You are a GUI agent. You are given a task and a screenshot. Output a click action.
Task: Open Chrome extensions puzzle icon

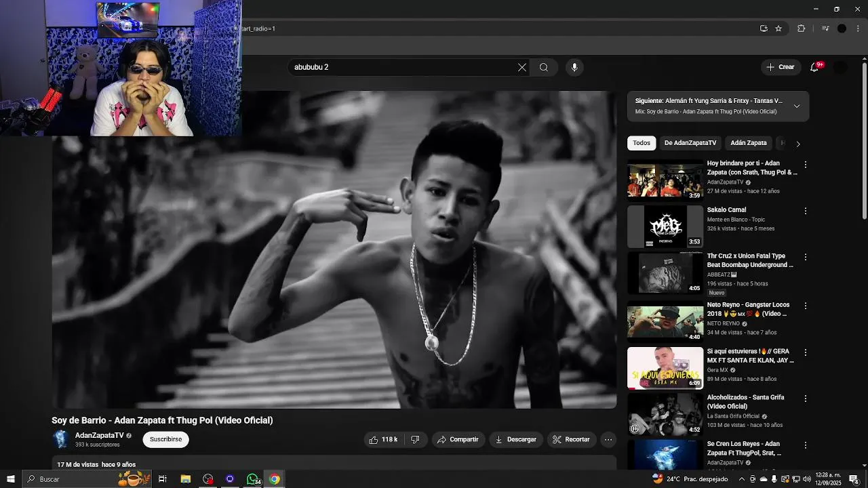[x=801, y=28]
